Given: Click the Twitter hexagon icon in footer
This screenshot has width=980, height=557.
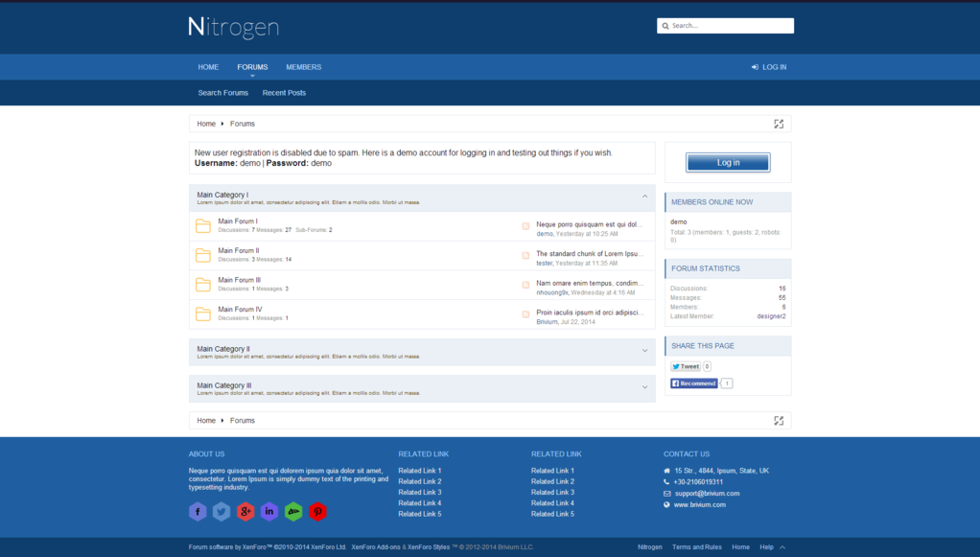Looking at the screenshot, I should click(x=222, y=512).
